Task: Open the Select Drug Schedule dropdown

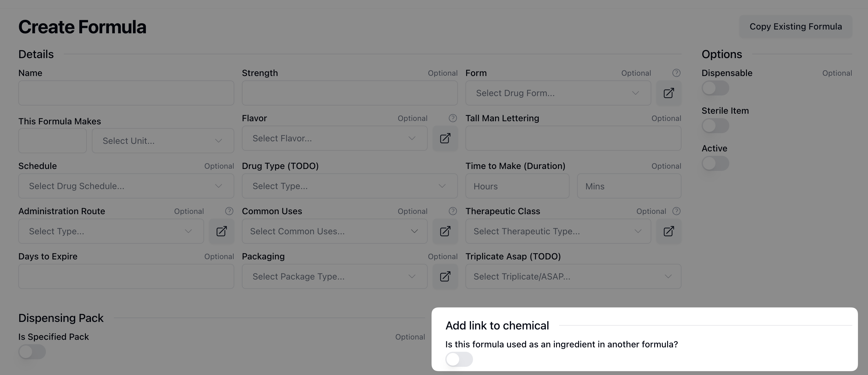Action: [x=126, y=186]
